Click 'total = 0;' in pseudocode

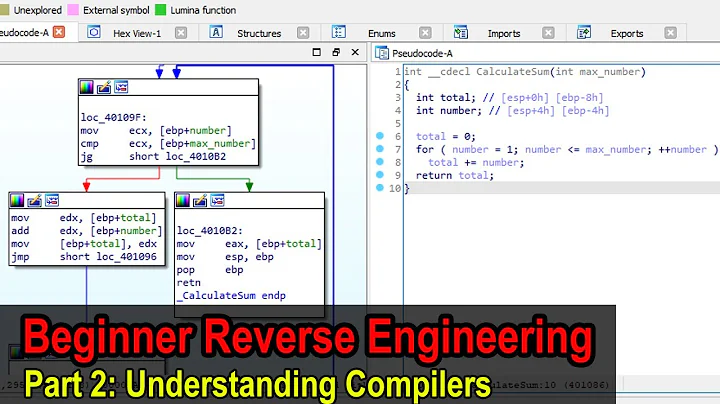click(x=446, y=136)
